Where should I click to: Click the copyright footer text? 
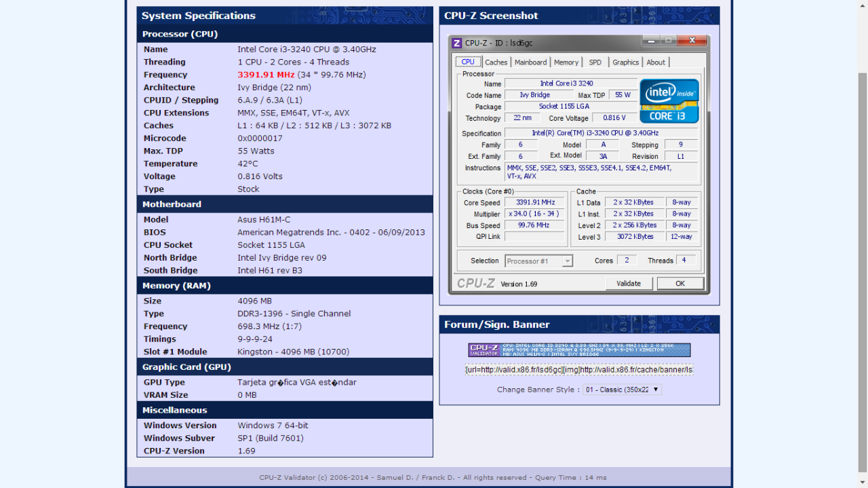tap(433, 478)
